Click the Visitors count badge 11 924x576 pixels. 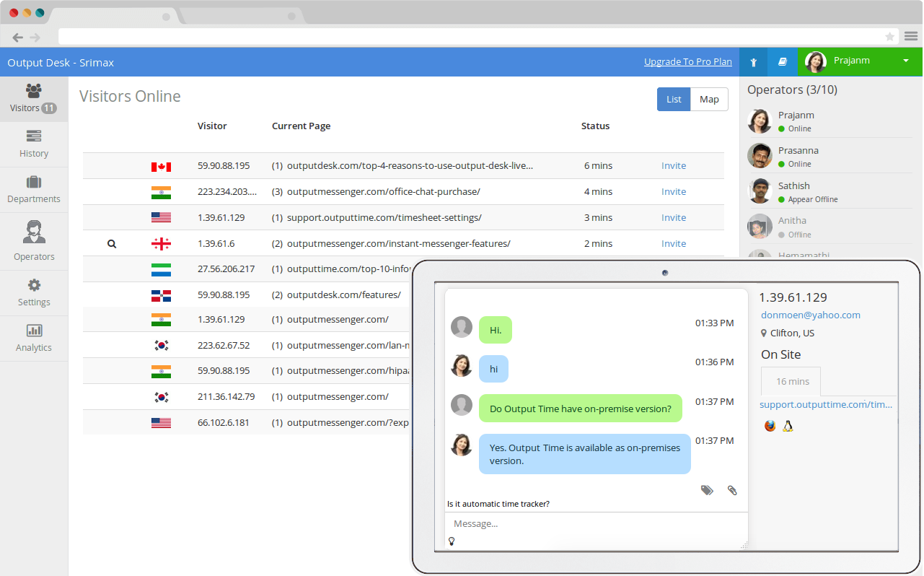click(49, 108)
